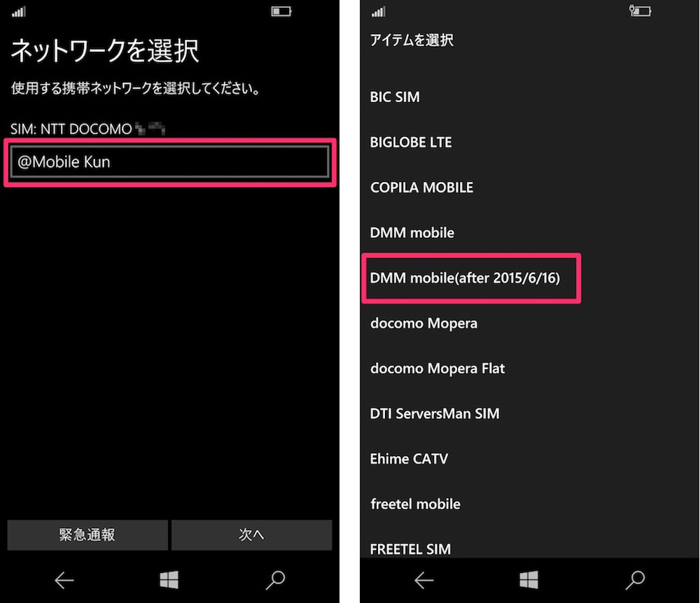The height and width of the screenshot is (603, 700).
Task: Tap back arrow on left phone
Action: tap(64, 580)
